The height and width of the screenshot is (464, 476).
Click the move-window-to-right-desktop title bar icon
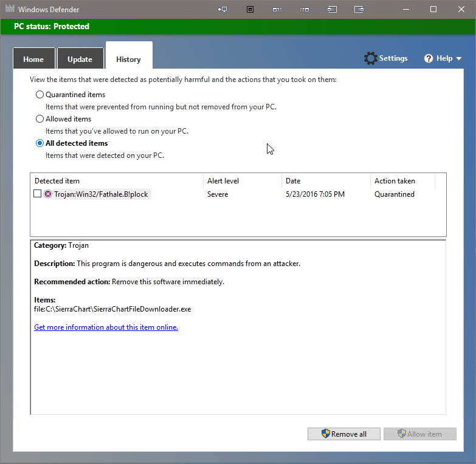tap(305, 10)
